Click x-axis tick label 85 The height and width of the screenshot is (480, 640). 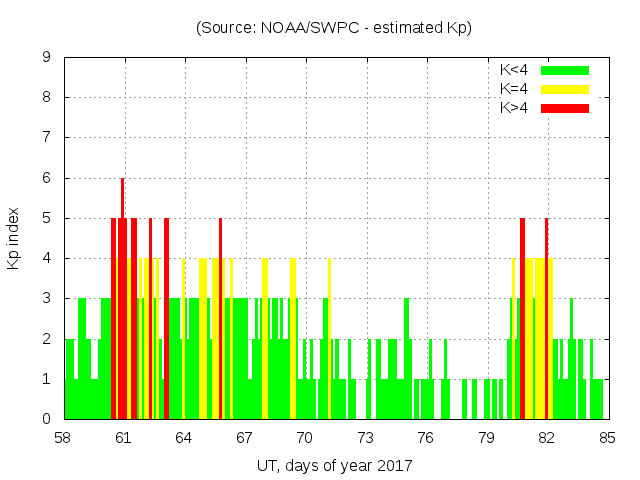(607, 438)
